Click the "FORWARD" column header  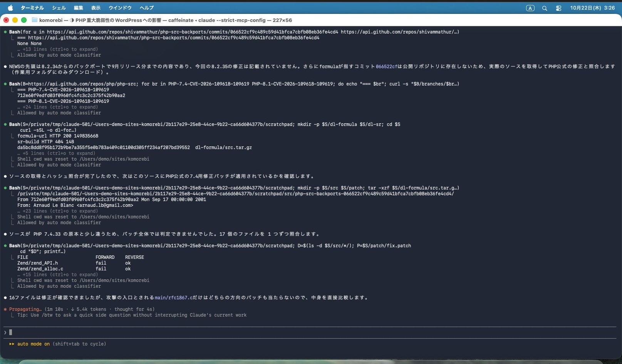pyautogui.click(x=105, y=257)
